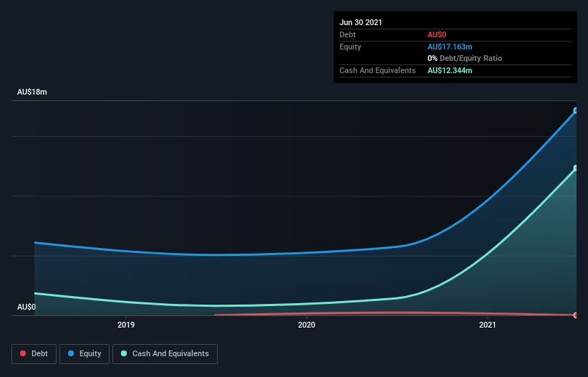Click the red AU$0 debt value

(437, 34)
